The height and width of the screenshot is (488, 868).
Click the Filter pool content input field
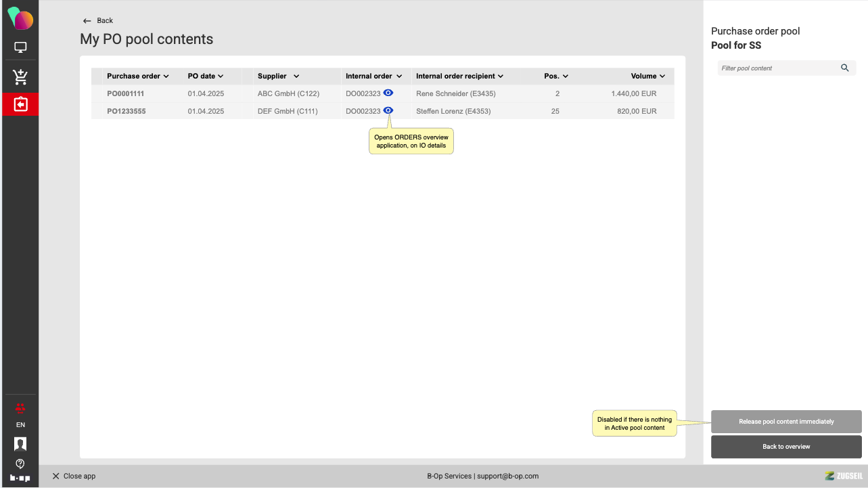click(778, 68)
